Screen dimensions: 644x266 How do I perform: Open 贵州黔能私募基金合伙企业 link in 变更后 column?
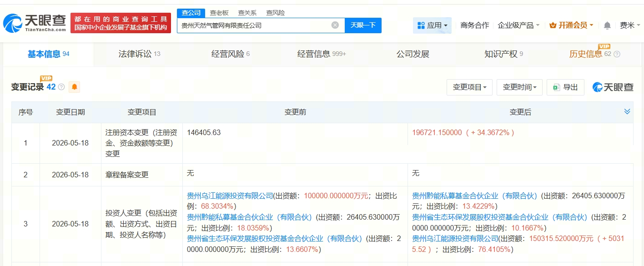click(475, 196)
